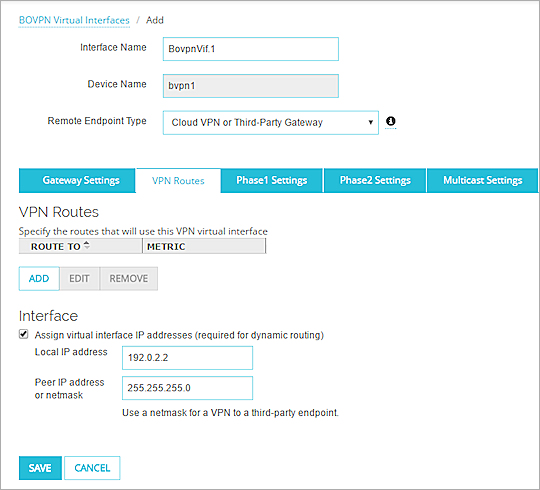The width and height of the screenshot is (540, 490).
Task: Cancel adding the virtual interface
Action: (92, 468)
